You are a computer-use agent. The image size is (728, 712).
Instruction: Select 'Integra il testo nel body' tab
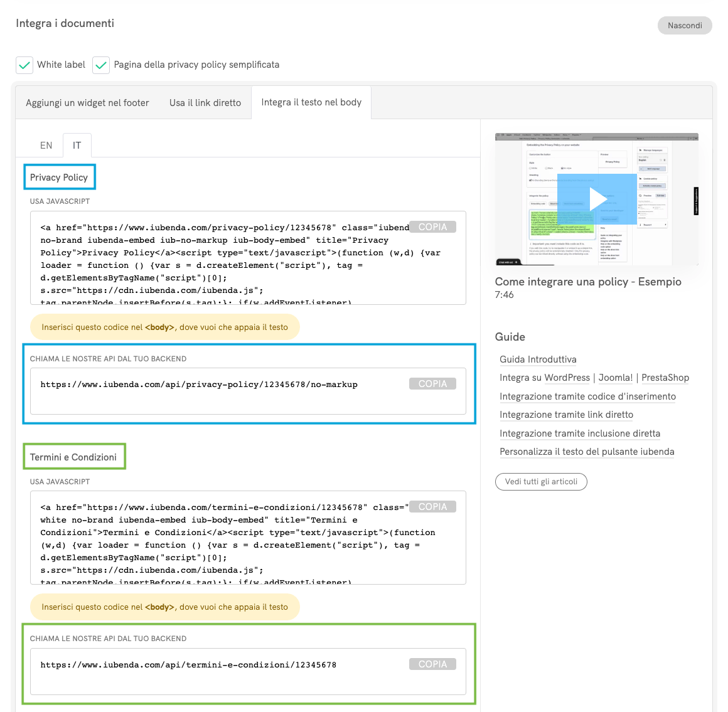[311, 102]
